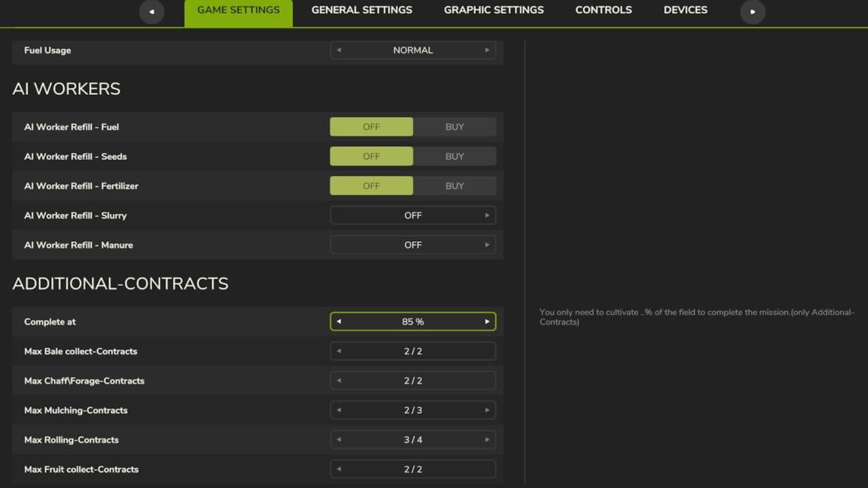Click the right tab navigation arrow icon
This screenshot has height=488, width=868.
[752, 12]
